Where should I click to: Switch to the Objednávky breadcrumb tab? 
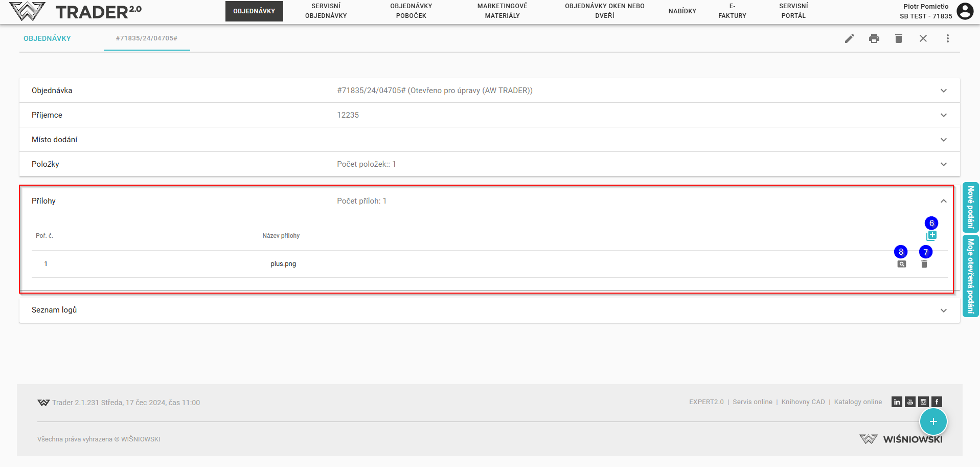(47, 38)
